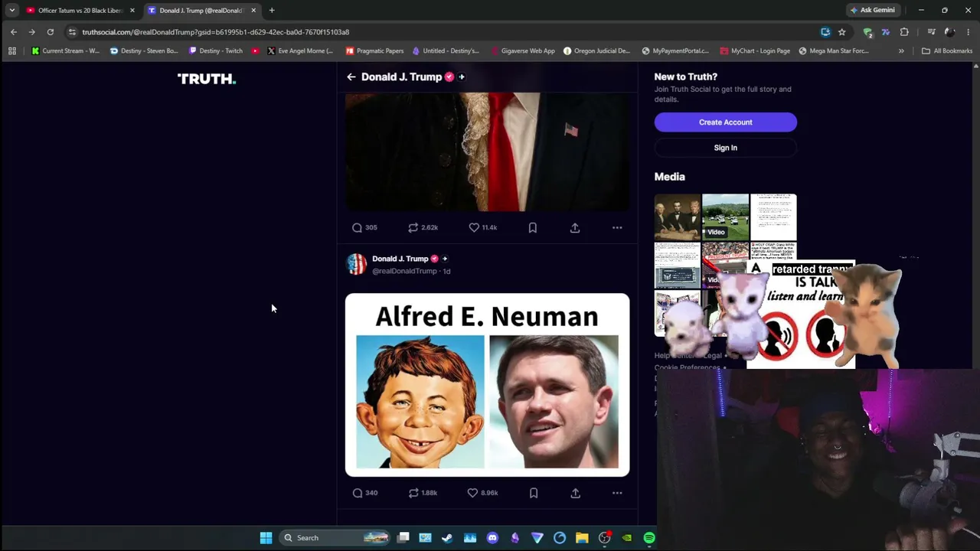980x551 pixels.
Task: Open Discord from the taskbar
Action: click(492, 538)
